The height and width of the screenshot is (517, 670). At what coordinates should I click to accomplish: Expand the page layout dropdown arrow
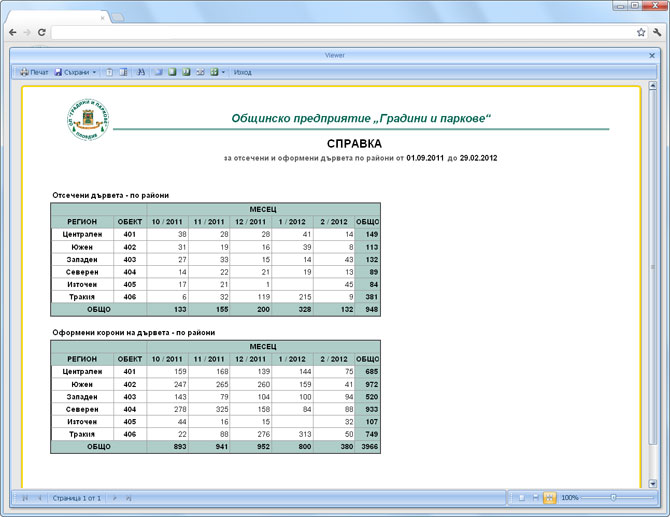(x=223, y=72)
